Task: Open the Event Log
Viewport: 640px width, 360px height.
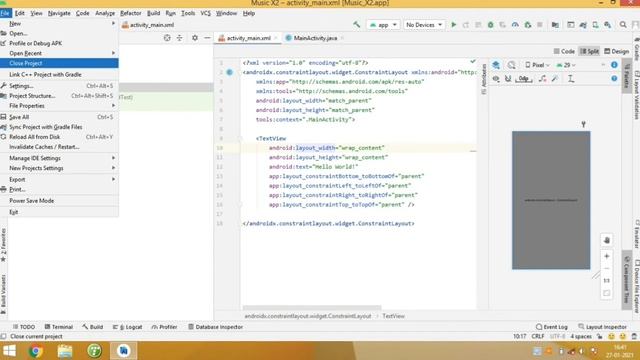Action: point(551,327)
